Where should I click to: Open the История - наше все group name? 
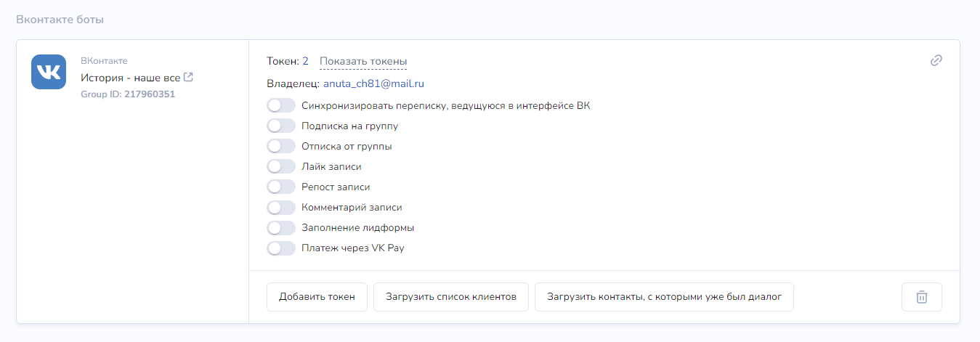[130, 77]
